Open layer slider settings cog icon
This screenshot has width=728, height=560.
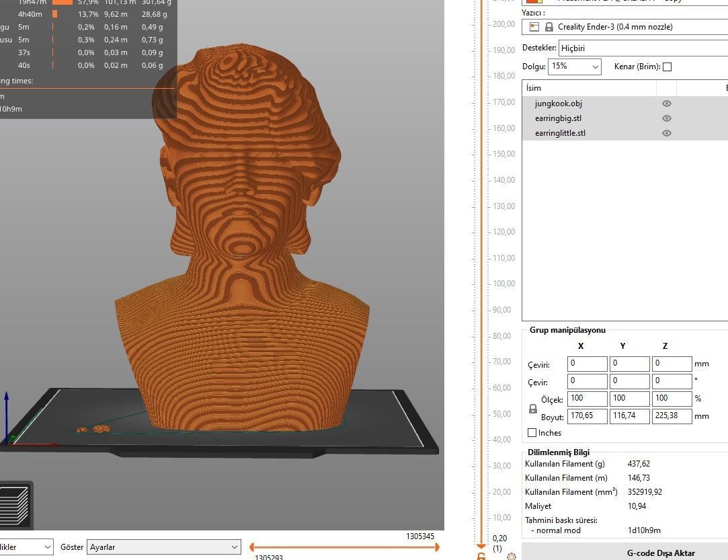(x=512, y=556)
